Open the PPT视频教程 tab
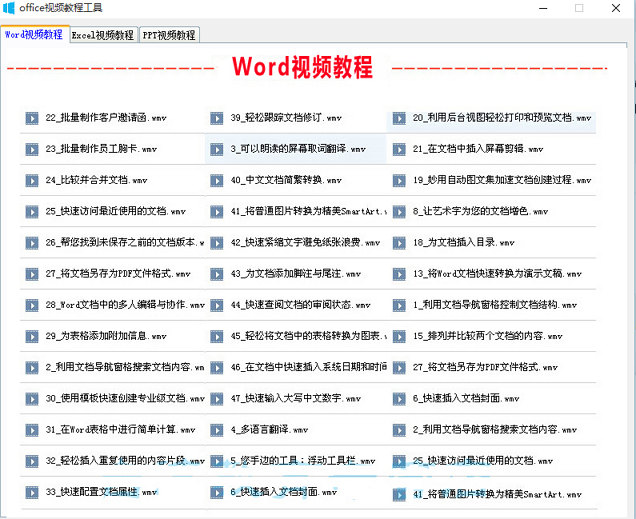 pyautogui.click(x=169, y=35)
